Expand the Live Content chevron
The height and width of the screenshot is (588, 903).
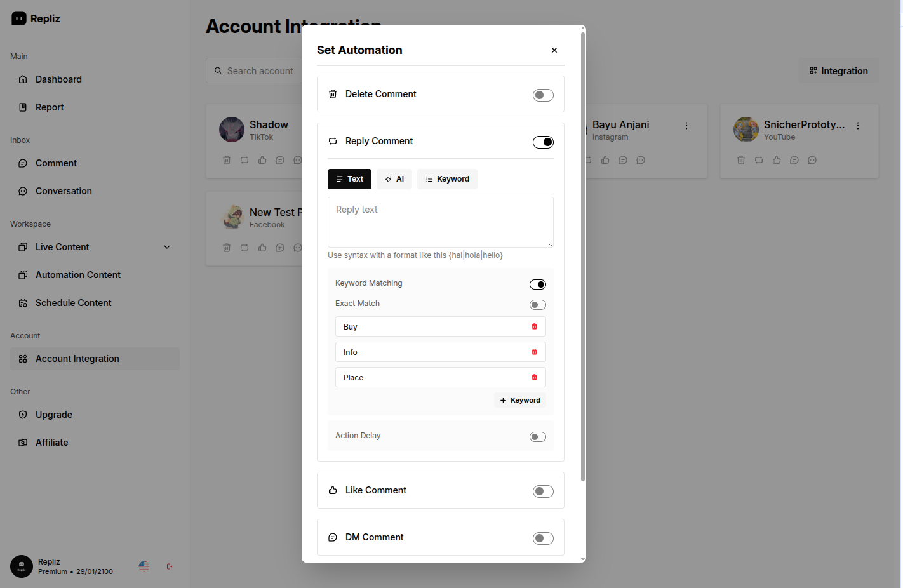[x=167, y=247]
